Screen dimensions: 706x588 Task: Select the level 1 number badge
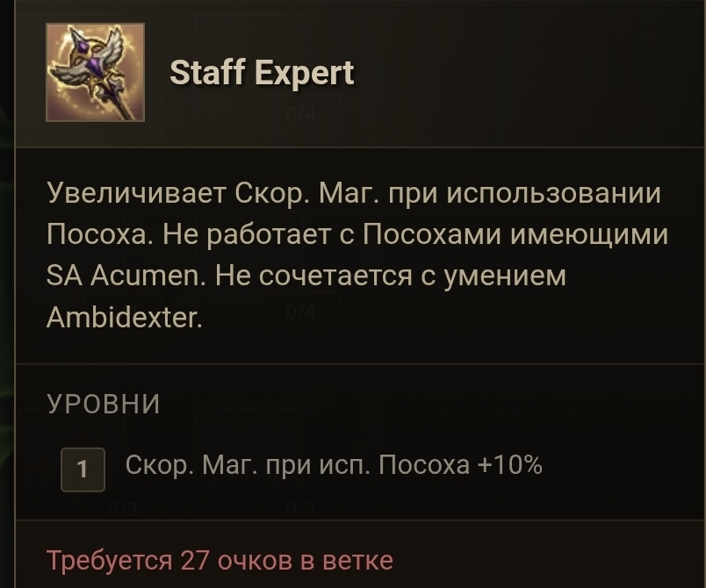point(83,470)
